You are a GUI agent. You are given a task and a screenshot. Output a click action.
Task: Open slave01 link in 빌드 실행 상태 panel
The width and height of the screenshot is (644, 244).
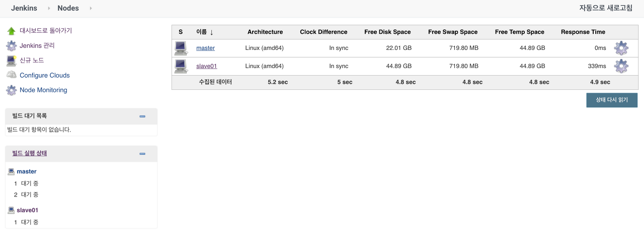tap(28, 210)
